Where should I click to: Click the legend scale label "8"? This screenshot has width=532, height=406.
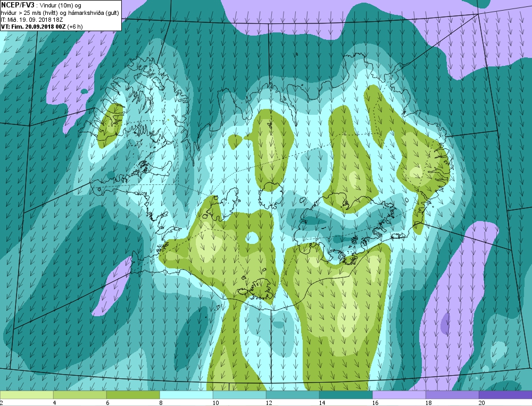[161, 403]
